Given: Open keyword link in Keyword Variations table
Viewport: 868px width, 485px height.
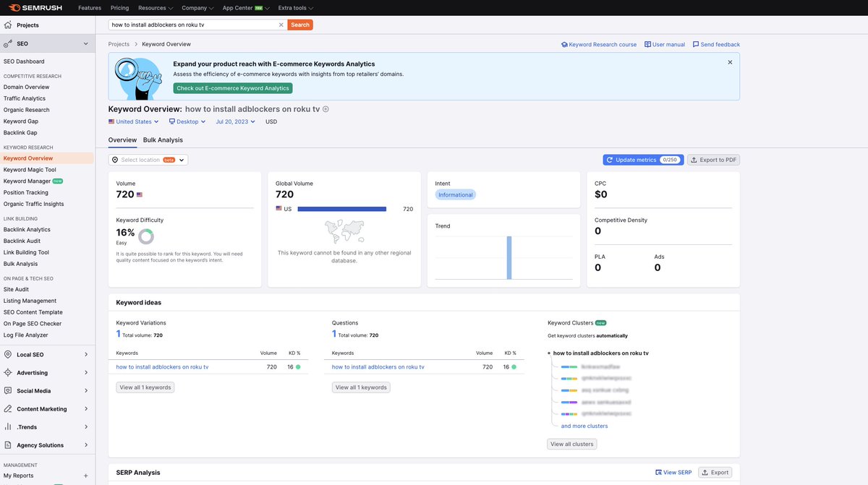Looking at the screenshot, I should pyautogui.click(x=162, y=367).
